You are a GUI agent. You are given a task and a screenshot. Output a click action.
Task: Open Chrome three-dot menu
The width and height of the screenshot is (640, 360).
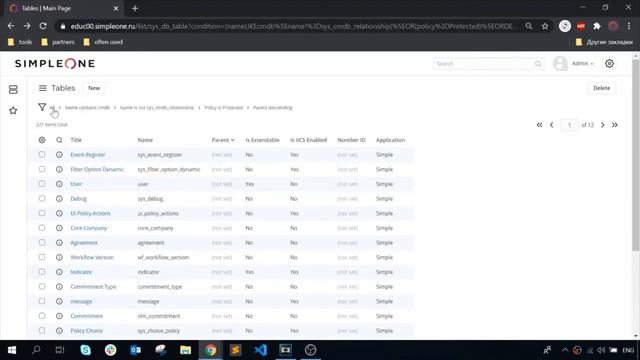click(x=629, y=26)
